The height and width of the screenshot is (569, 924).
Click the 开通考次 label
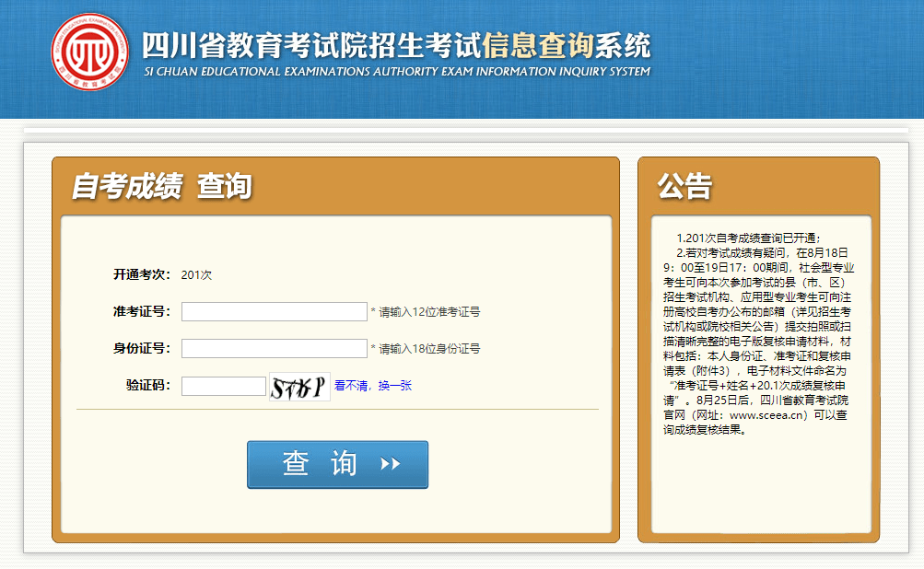[142, 274]
